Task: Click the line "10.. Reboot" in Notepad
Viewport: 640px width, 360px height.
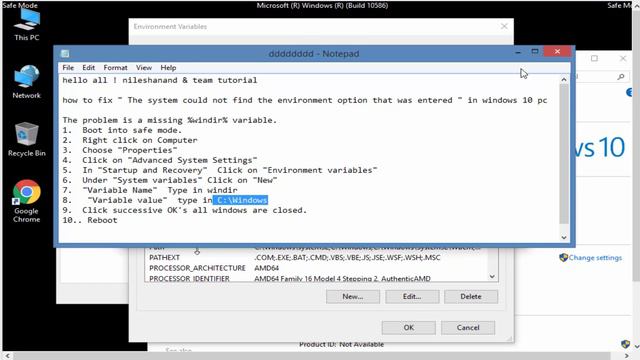Action: coord(90,220)
